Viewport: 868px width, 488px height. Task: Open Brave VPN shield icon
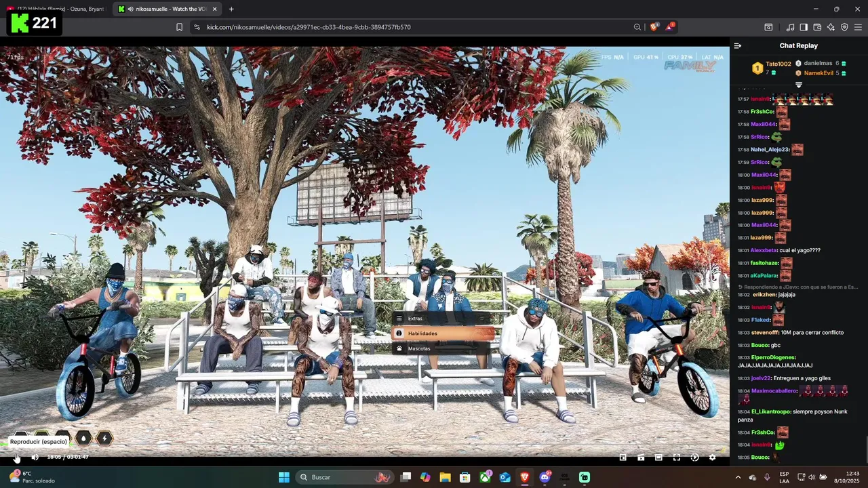(x=844, y=27)
